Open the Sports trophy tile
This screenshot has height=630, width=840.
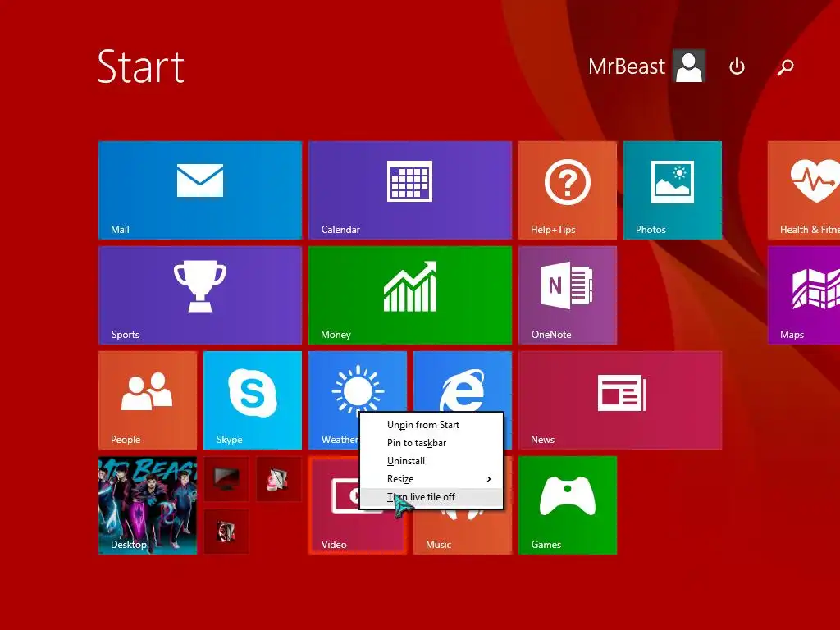[200, 294]
